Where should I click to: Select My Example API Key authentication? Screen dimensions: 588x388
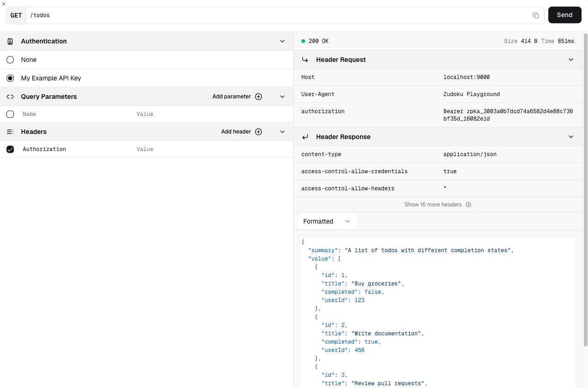(10, 78)
